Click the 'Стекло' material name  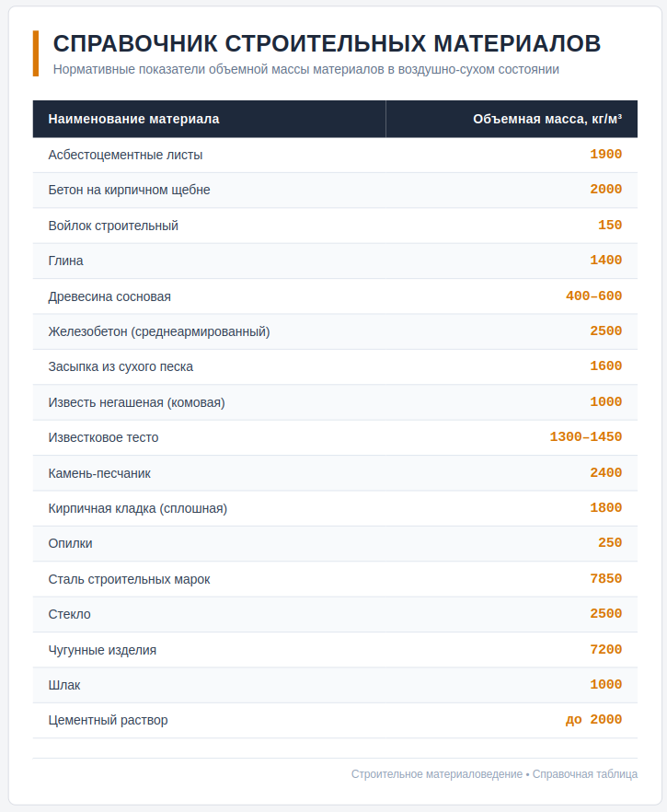69,614
